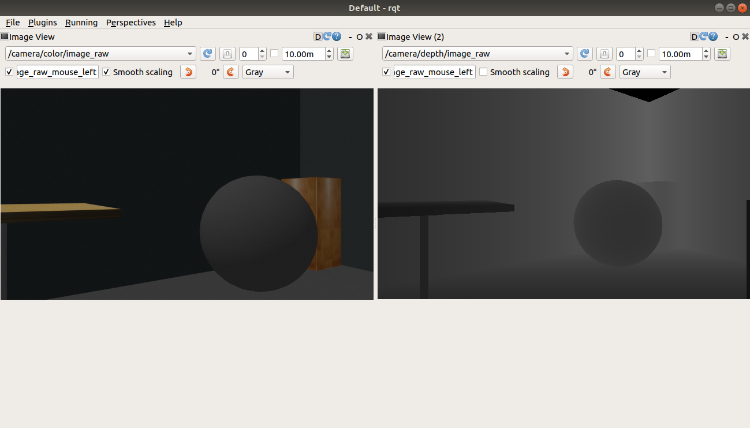Screen dimensions: 750x428
Task: Rotate the depth image clockwise
Action: [607, 72]
